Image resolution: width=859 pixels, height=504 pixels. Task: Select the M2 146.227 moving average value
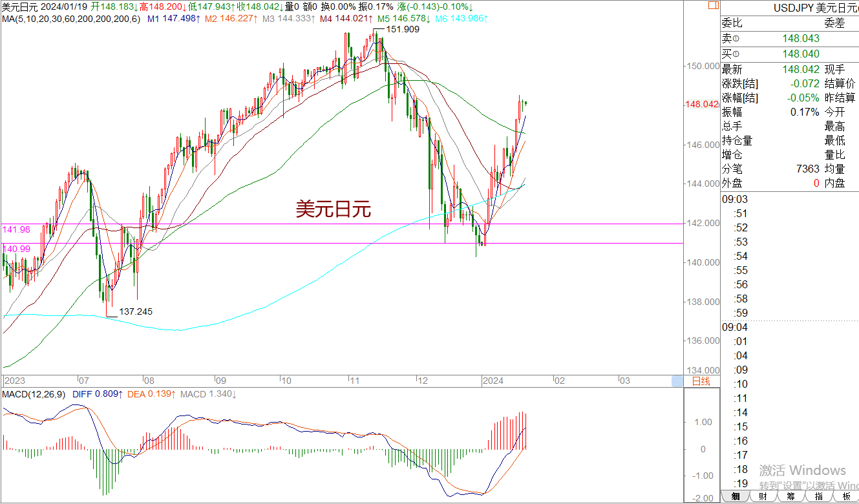tap(231, 19)
